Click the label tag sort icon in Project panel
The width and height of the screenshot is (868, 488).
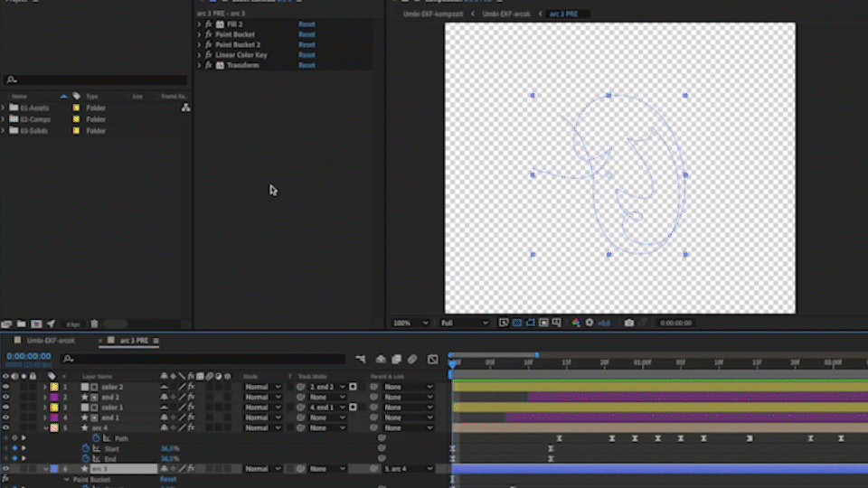[76, 97]
